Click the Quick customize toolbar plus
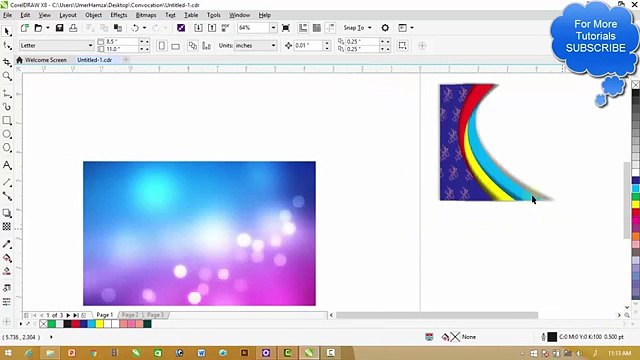The image size is (640, 360). [422, 45]
